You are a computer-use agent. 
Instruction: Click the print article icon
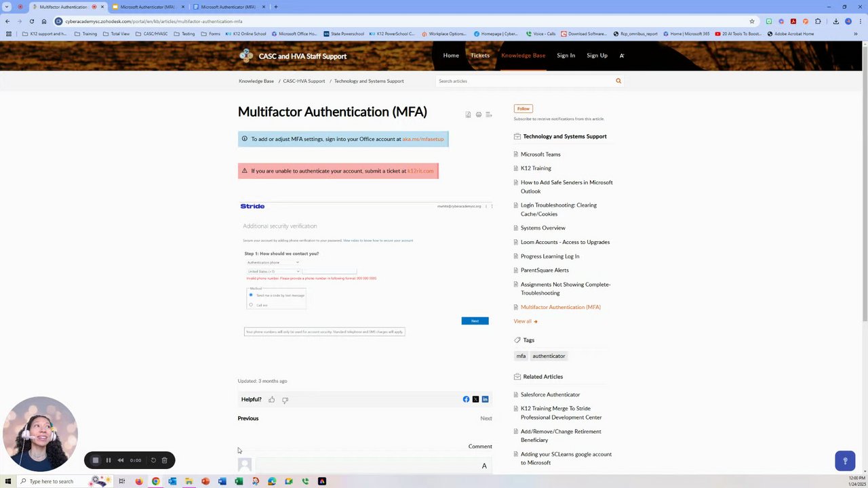[478, 115]
